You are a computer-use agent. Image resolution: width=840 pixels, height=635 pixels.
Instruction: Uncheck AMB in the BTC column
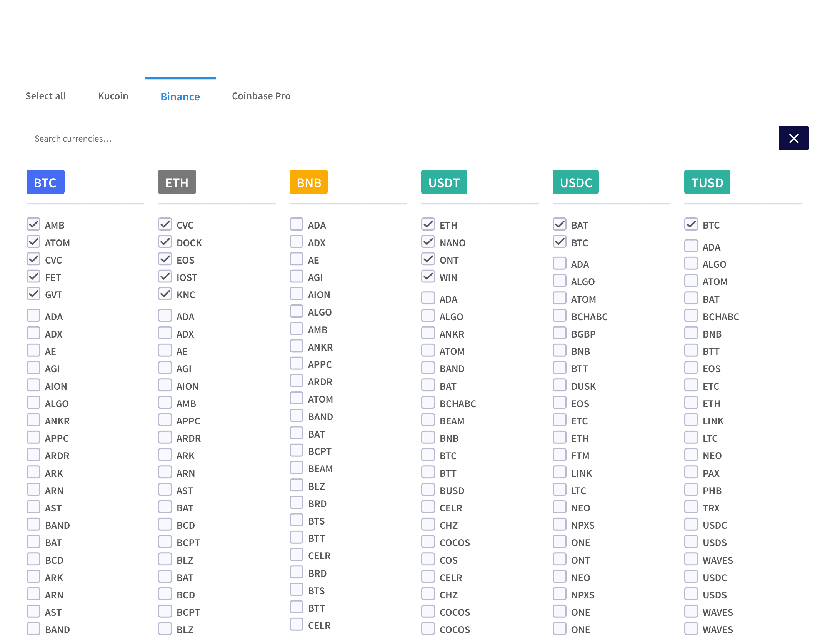pos(33,224)
